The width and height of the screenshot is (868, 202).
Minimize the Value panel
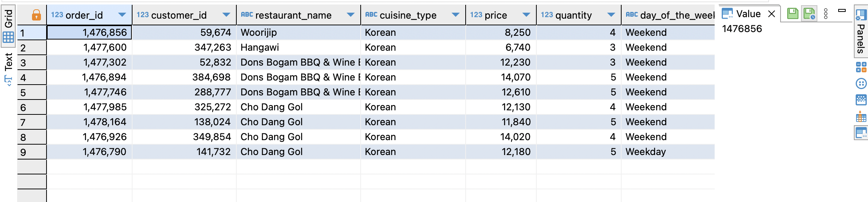click(842, 10)
